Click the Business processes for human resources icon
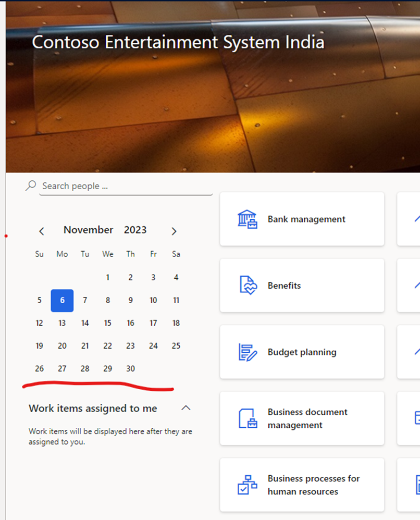This screenshot has width=420, height=520. [x=247, y=485]
